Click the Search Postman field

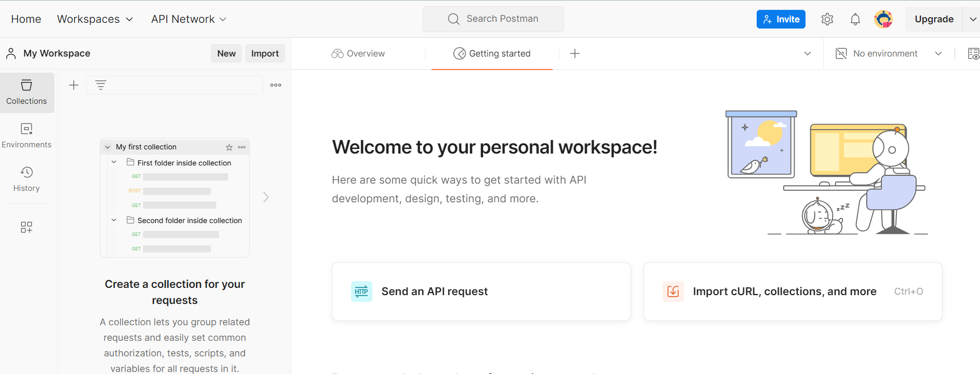(x=493, y=19)
